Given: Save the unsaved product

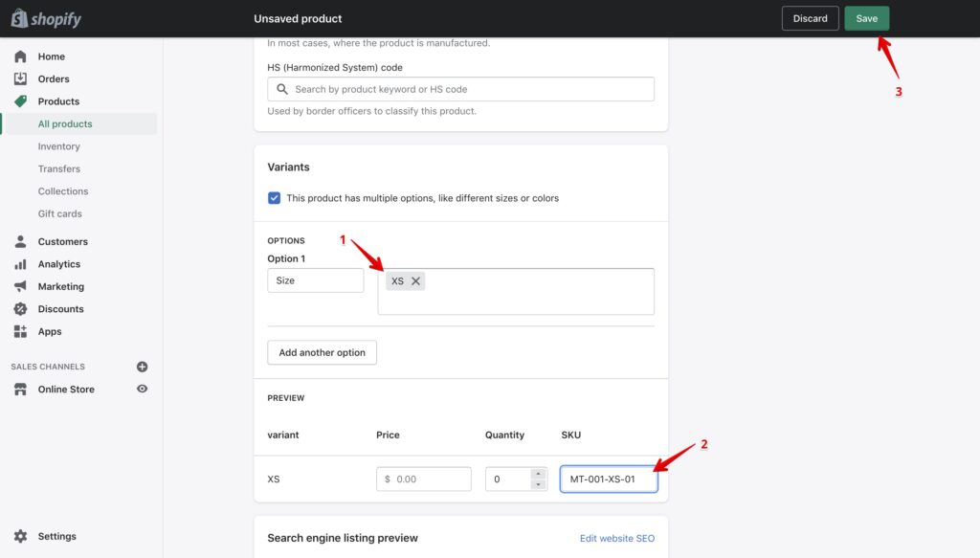Looking at the screenshot, I should pos(866,17).
